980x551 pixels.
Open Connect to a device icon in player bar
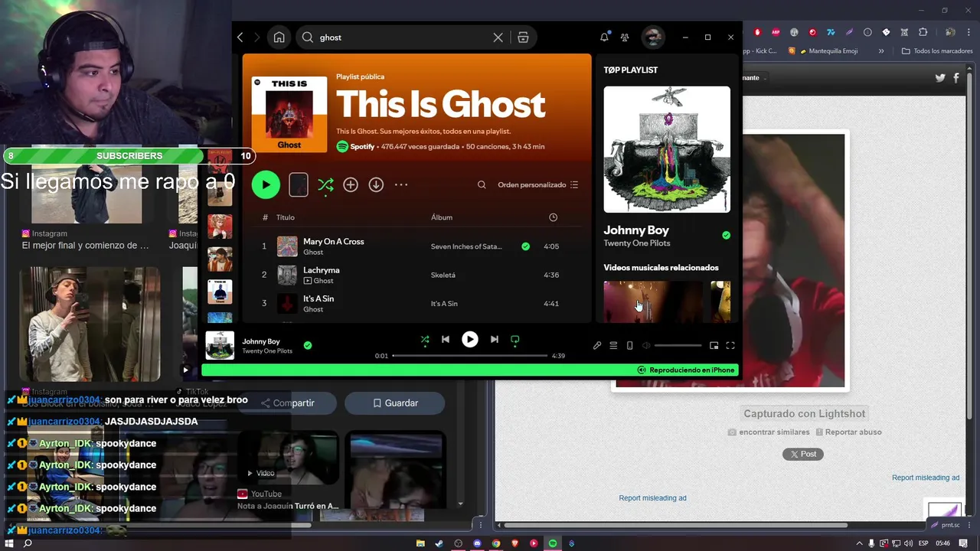(630, 346)
